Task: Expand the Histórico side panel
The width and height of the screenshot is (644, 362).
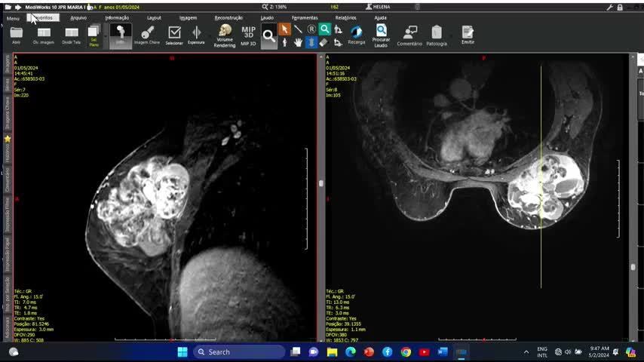Action: click(8, 155)
